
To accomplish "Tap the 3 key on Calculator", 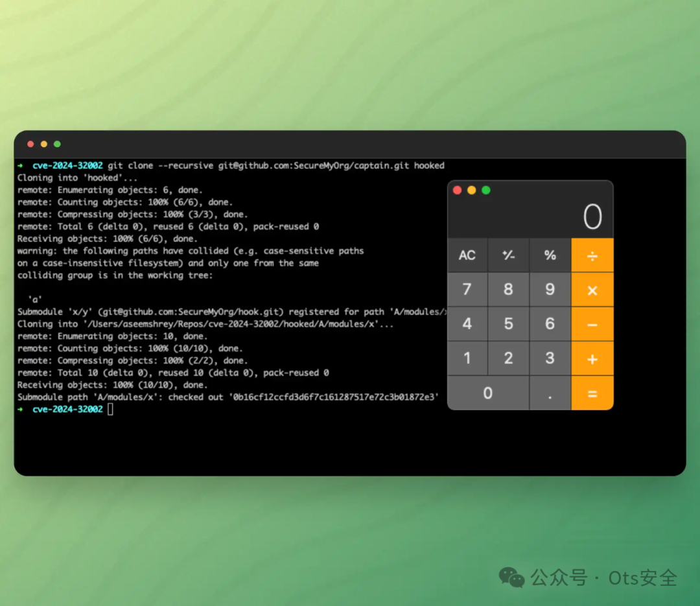I will tap(550, 358).
